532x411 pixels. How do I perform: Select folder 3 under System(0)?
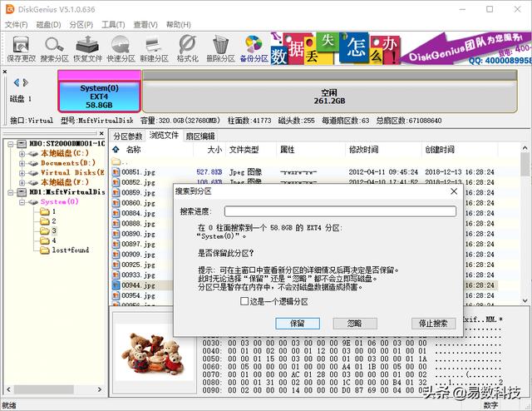48,231
